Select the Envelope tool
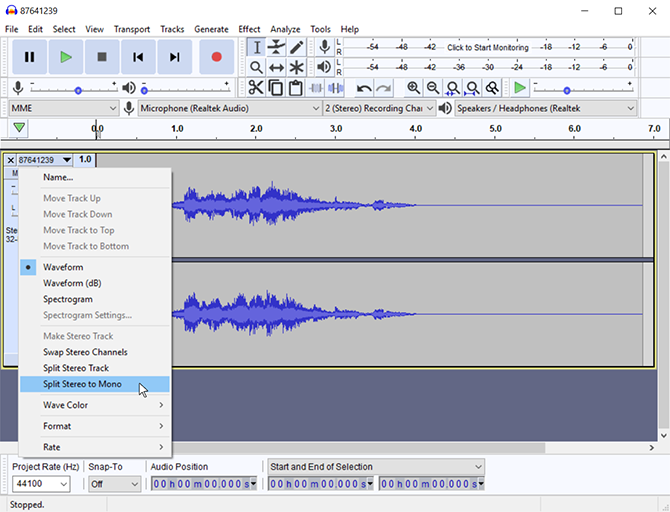The height and width of the screenshot is (512, 670). click(276, 47)
